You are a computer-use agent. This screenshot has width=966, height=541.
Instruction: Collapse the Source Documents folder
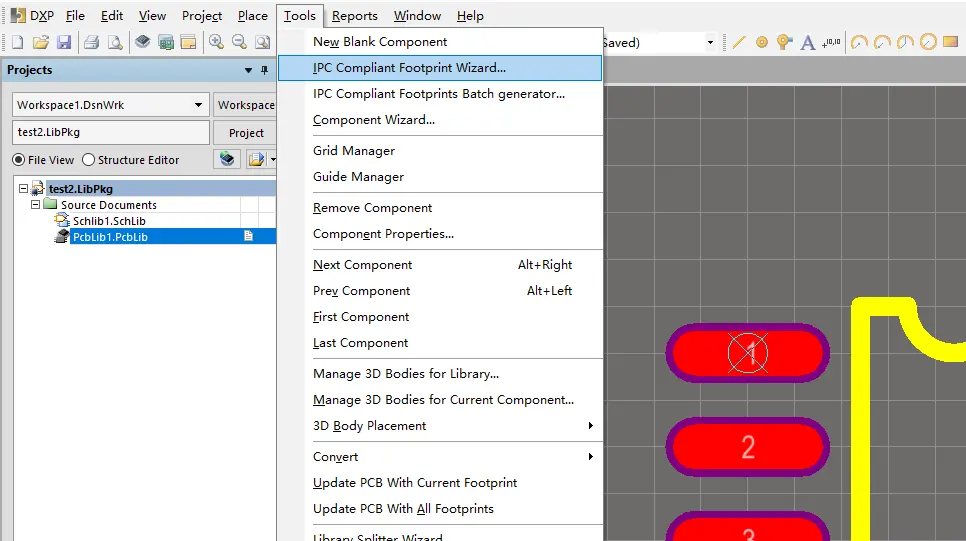click(x=35, y=205)
